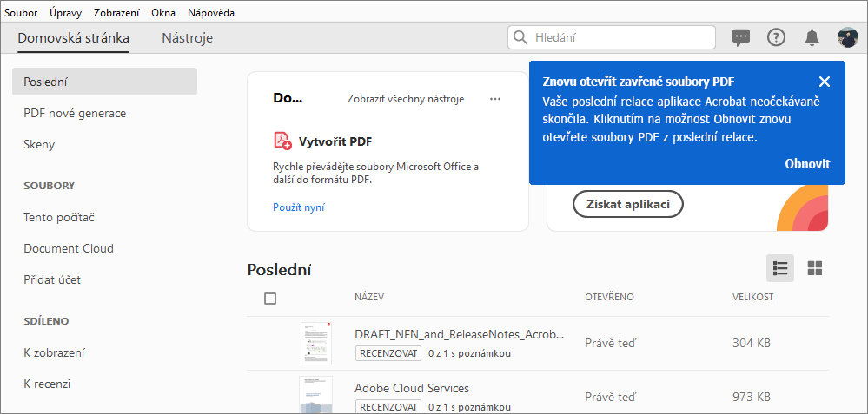Viewport: 868px width, 414px height.
Task: Click Přidat účet in sidebar
Action: [x=52, y=280]
